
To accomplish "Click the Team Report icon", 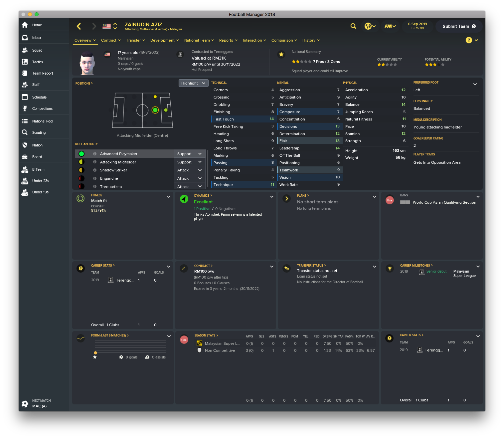I will coord(25,73).
